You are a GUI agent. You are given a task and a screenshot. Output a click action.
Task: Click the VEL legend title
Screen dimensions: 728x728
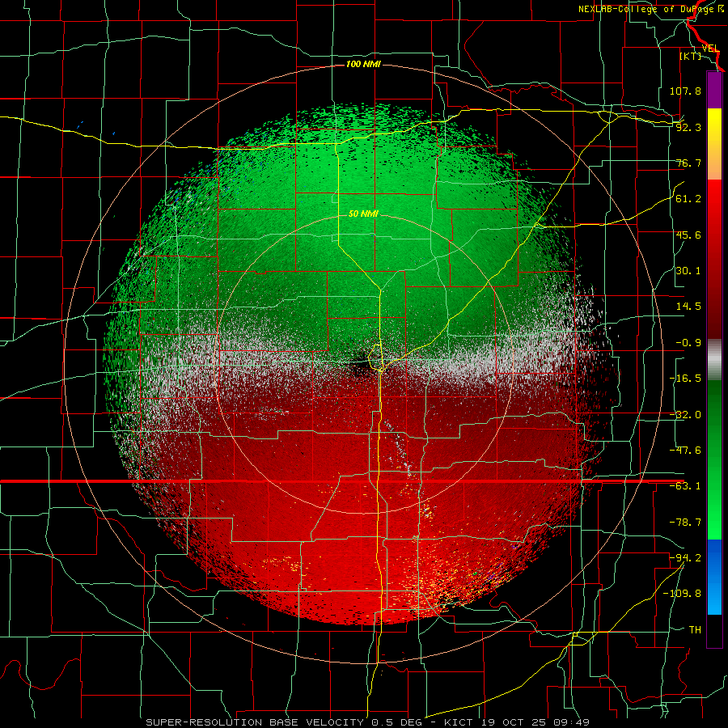[710, 49]
